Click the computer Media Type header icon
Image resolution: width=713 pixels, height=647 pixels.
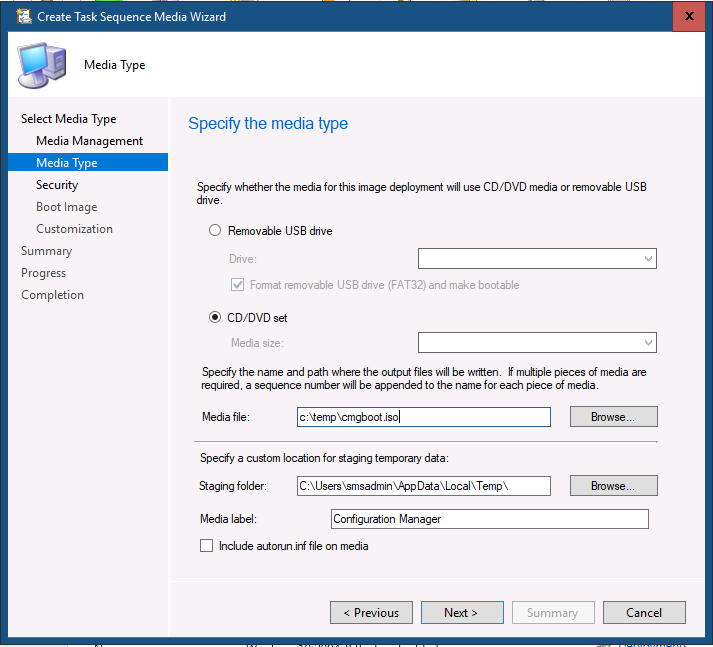coord(42,65)
